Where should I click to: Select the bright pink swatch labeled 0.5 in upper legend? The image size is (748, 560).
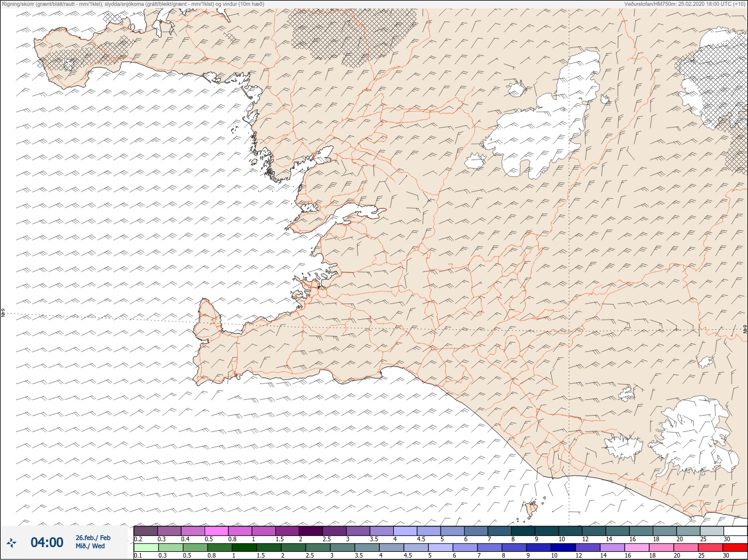pyautogui.click(x=216, y=531)
